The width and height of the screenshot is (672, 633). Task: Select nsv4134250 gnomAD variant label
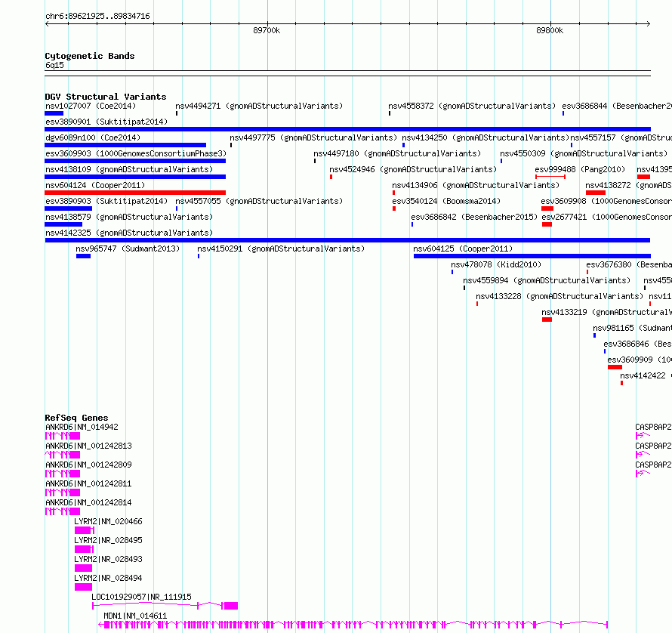click(x=486, y=137)
